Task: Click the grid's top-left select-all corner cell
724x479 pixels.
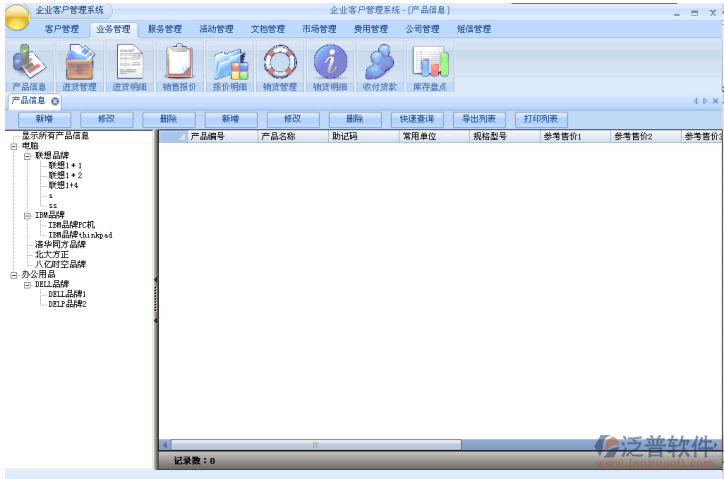Action: (173, 136)
